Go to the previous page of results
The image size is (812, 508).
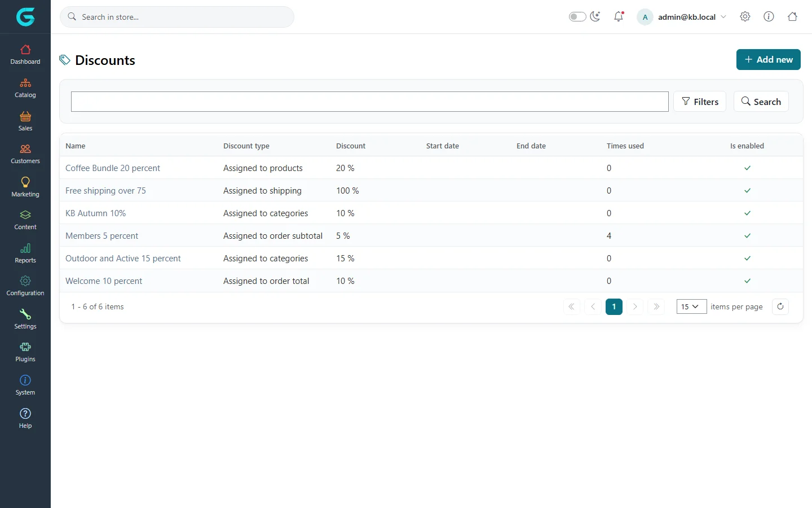[593, 306]
